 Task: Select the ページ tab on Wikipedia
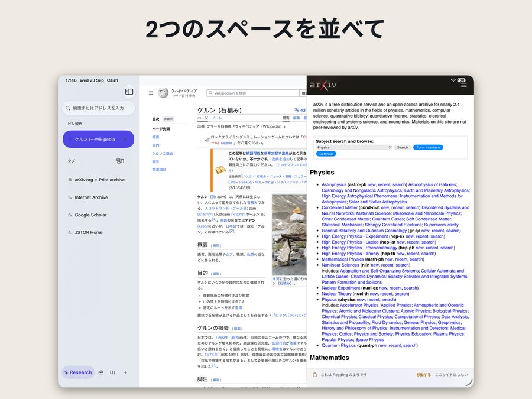point(203,118)
